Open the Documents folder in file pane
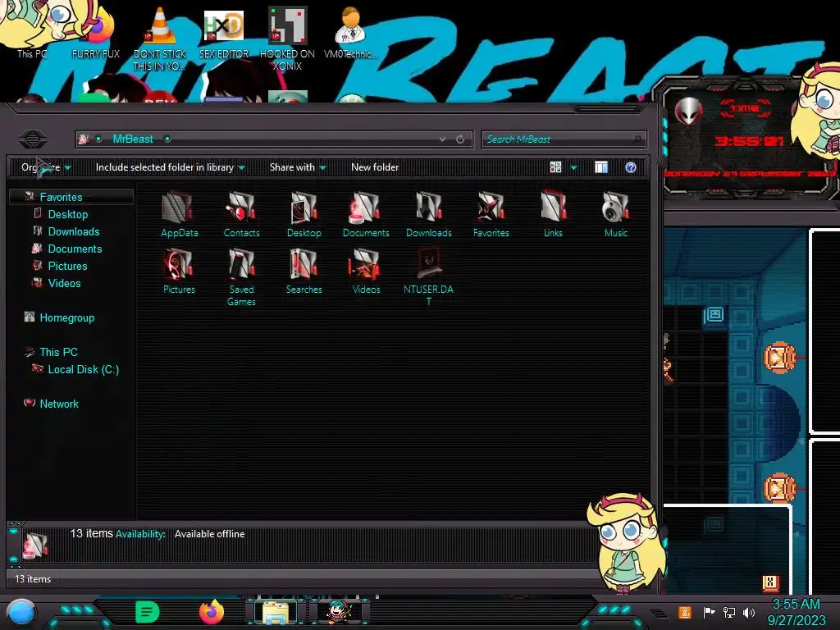 click(366, 214)
